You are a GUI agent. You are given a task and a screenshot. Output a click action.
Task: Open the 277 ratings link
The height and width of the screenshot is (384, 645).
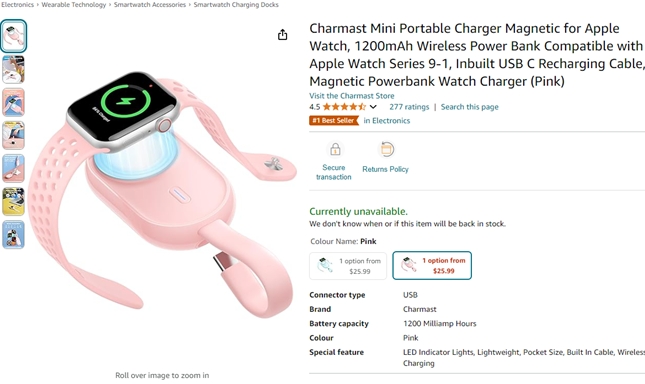coord(409,107)
